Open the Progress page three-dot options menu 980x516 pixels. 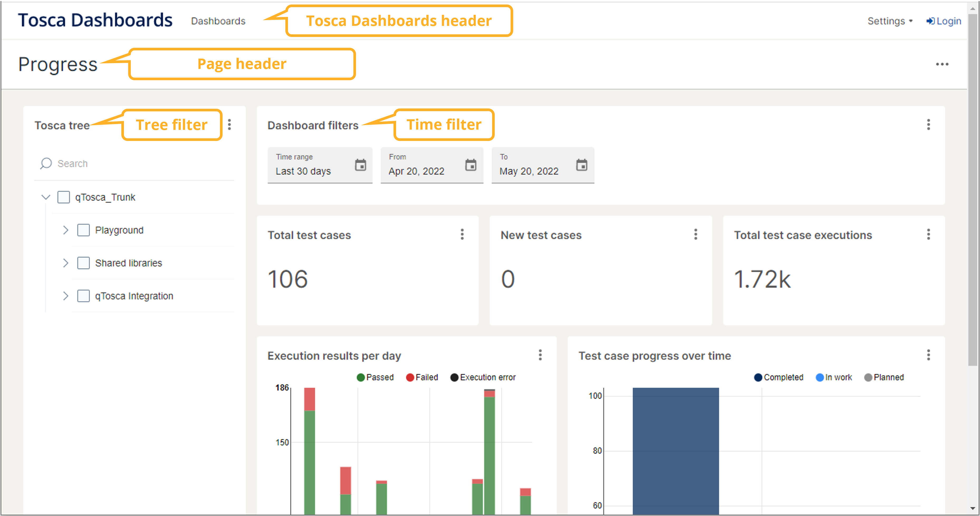click(942, 64)
